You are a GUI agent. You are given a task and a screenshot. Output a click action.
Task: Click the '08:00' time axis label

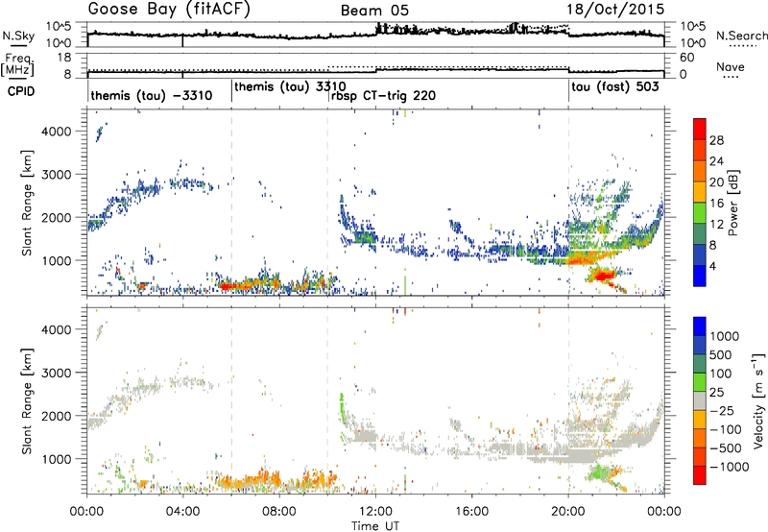(x=279, y=512)
